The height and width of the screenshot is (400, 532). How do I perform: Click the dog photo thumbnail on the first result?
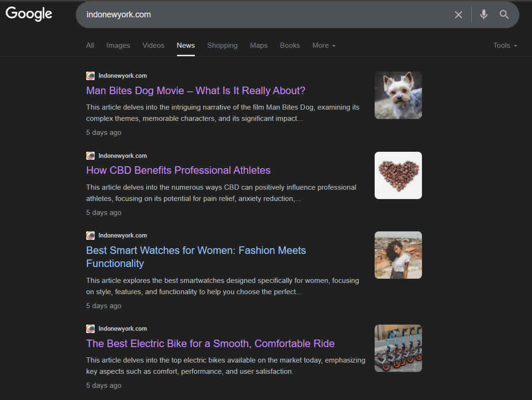coord(398,95)
